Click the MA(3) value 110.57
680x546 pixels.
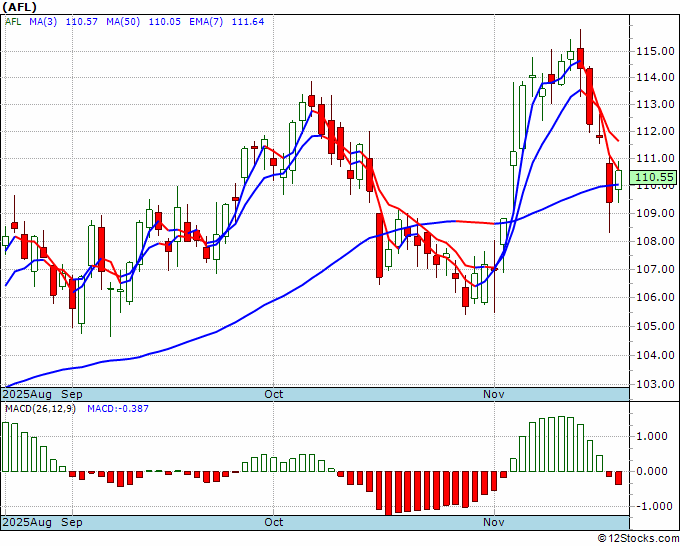[x=82, y=21]
